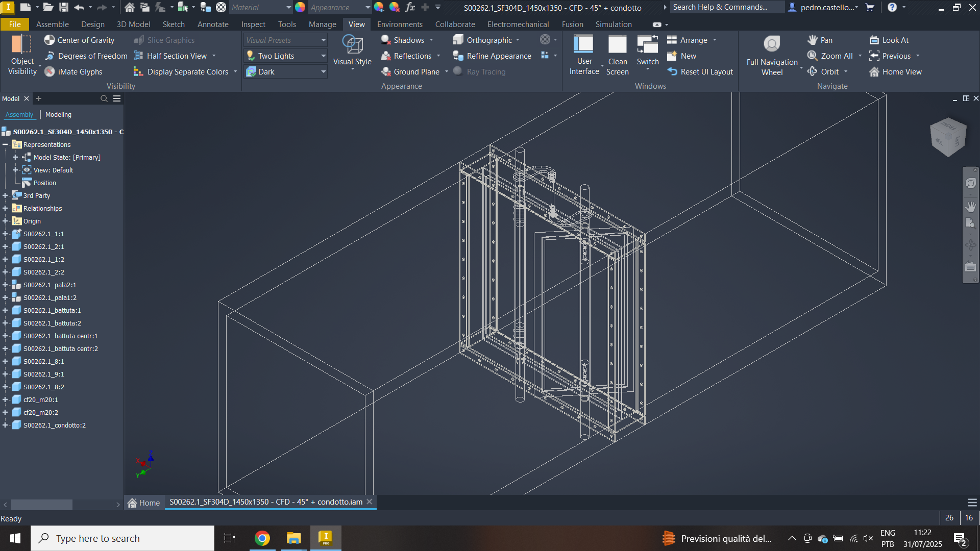Click Zoom All tool
The height and width of the screenshot is (551, 980).
tap(830, 56)
